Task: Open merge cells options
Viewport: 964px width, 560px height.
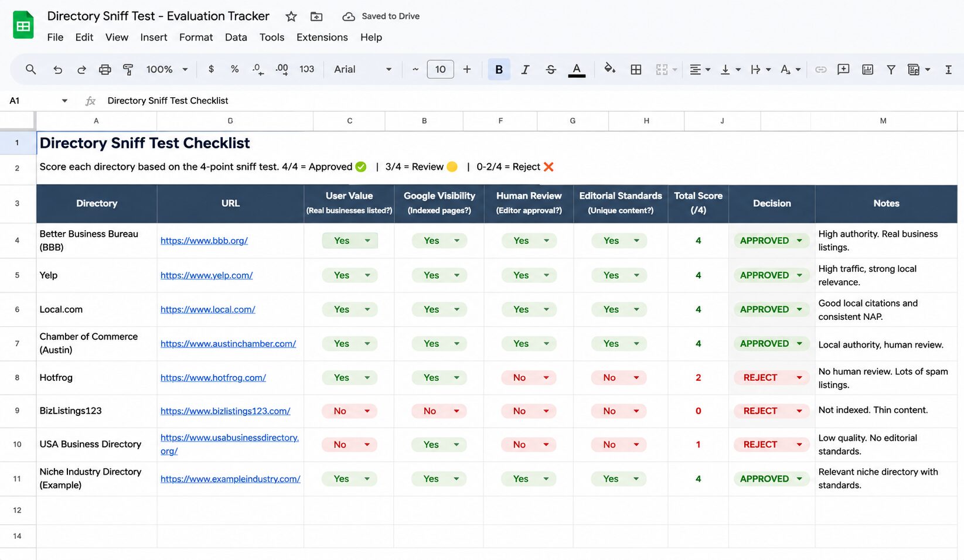Action: click(x=666, y=69)
